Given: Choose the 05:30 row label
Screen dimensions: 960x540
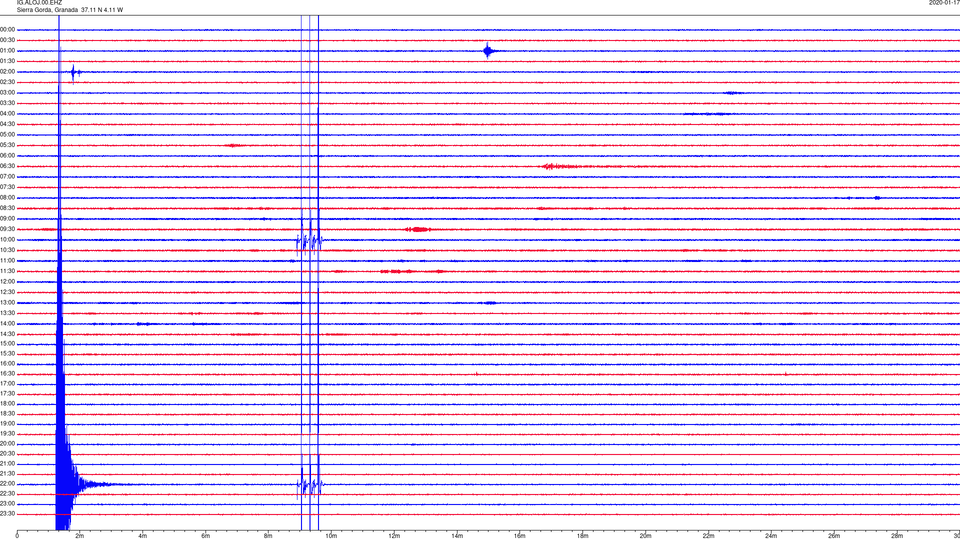Looking at the screenshot, I should pyautogui.click(x=7, y=145).
